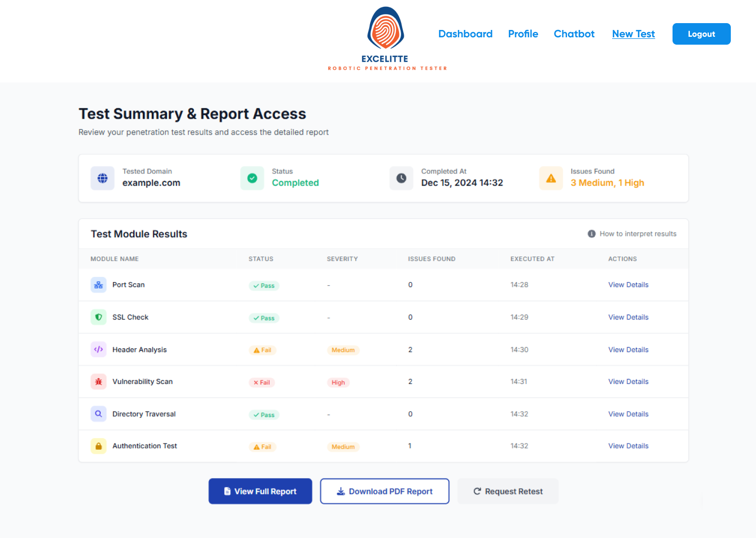Click Medium severity badge for Authentication Test

tap(343, 447)
